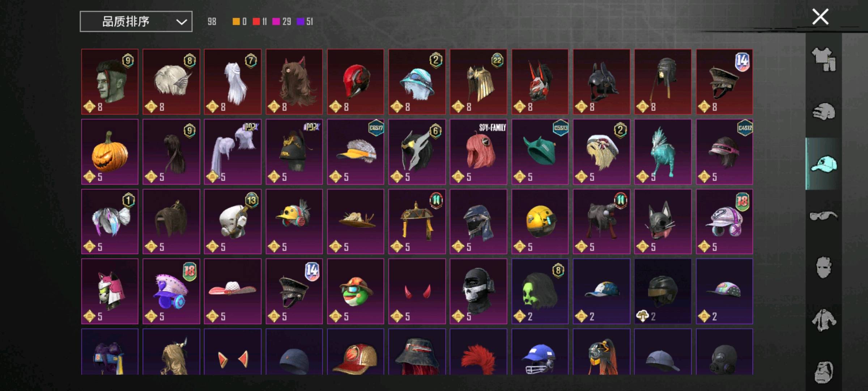The height and width of the screenshot is (391, 868).
Task: Open the backpack category icon
Action: point(824,371)
